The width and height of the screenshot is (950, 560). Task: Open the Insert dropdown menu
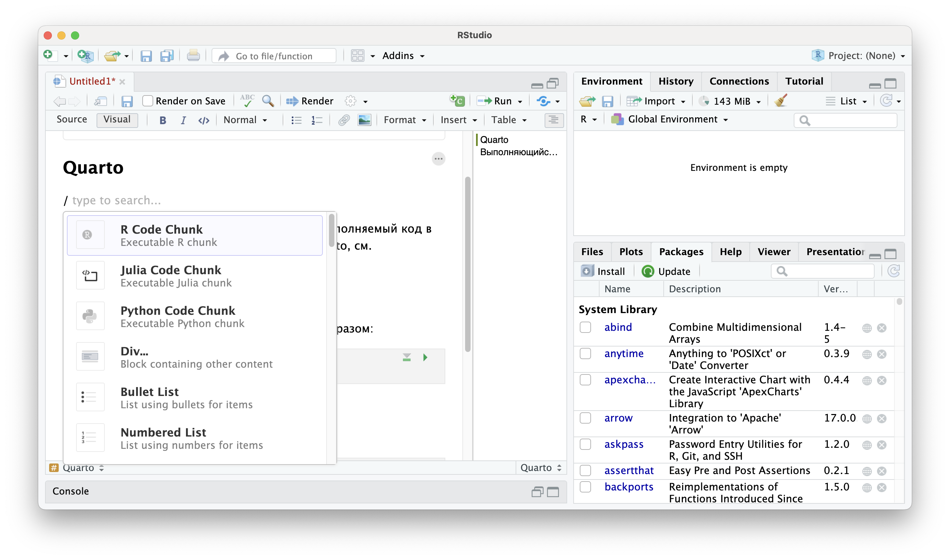[459, 120]
